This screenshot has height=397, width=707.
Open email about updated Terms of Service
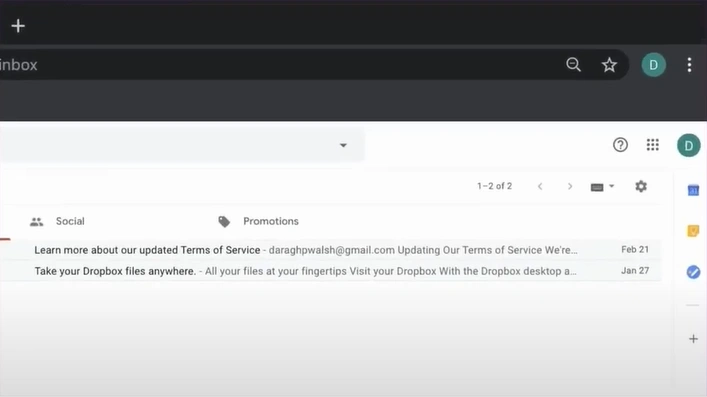pos(331,250)
